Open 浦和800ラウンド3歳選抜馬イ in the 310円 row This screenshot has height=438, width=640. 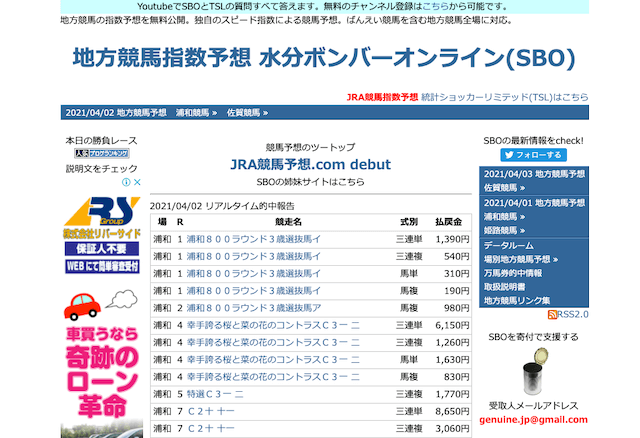click(x=253, y=273)
